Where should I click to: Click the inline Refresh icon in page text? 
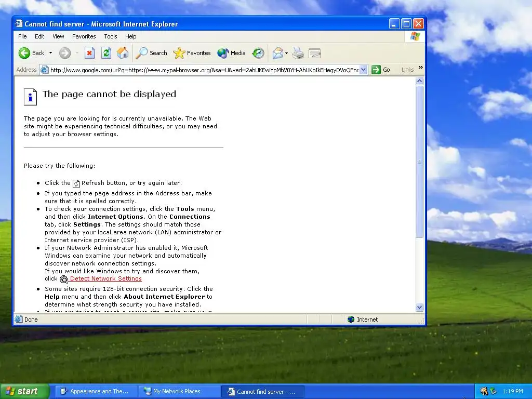[x=76, y=183]
